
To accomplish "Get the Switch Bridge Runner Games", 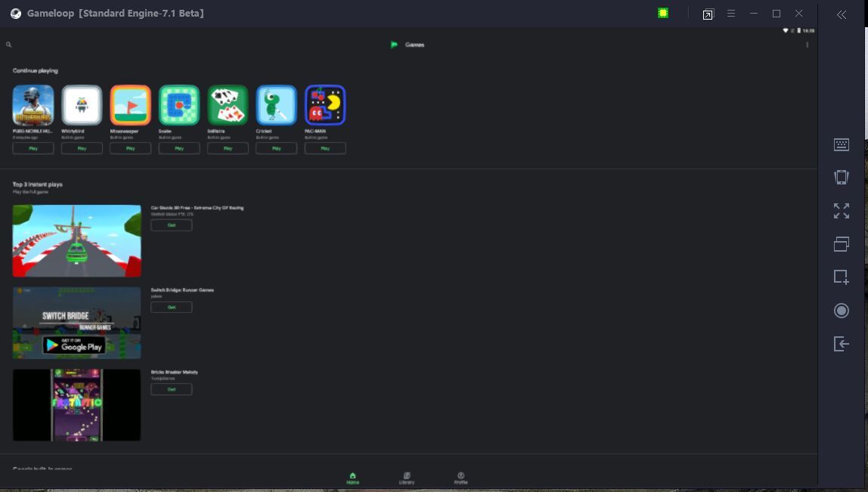I will (172, 307).
